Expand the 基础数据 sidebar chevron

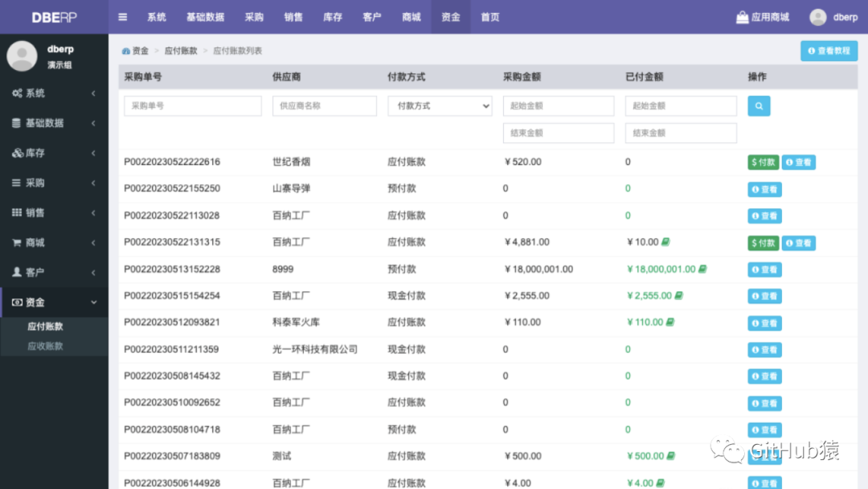click(93, 123)
